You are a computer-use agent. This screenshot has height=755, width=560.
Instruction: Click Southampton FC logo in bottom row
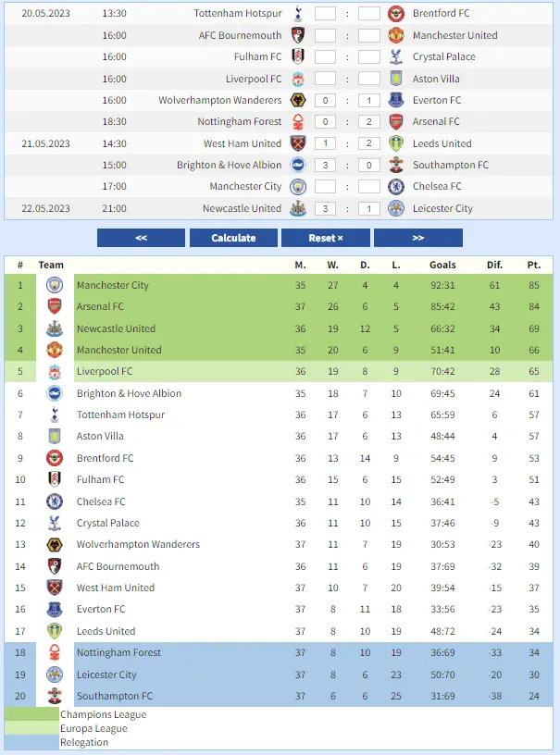(x=55, y=696)
